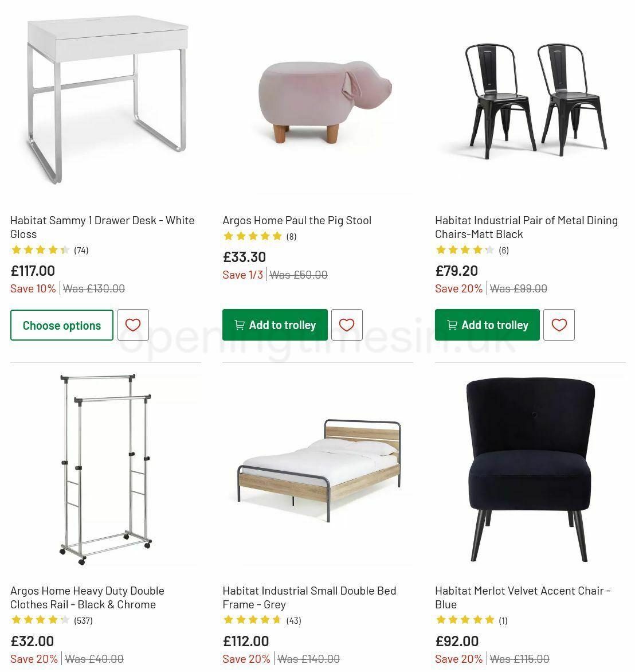
Task: Click the trolley icon for the Dining Chairs
Action: 452,325
